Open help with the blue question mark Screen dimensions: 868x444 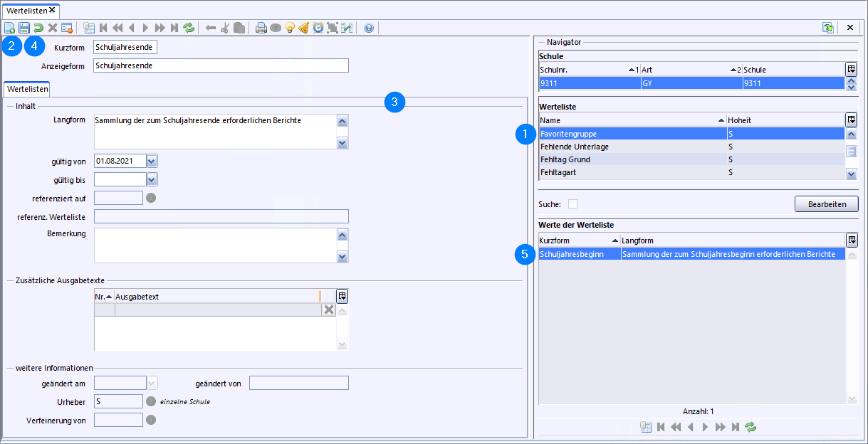pos(369,28)
